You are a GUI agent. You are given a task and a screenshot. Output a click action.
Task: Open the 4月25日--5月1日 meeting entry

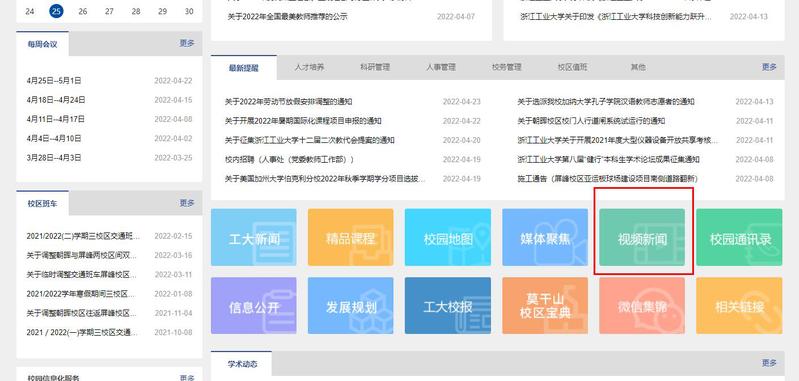coord(54,80)
